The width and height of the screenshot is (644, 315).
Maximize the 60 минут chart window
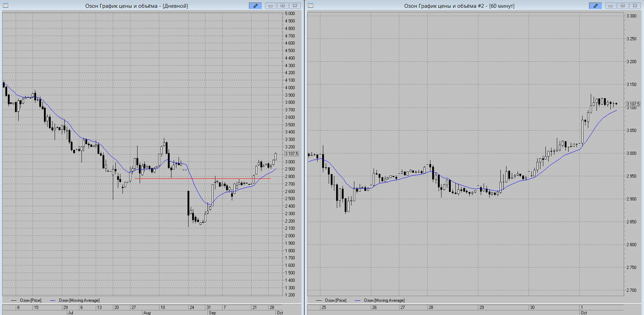click(x=623, y=6)
